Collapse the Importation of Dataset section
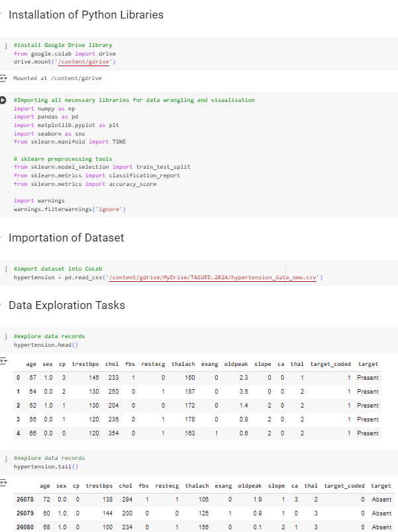Image resolution: width=398 pixels, height=532 pixels. tap(1, 238)
